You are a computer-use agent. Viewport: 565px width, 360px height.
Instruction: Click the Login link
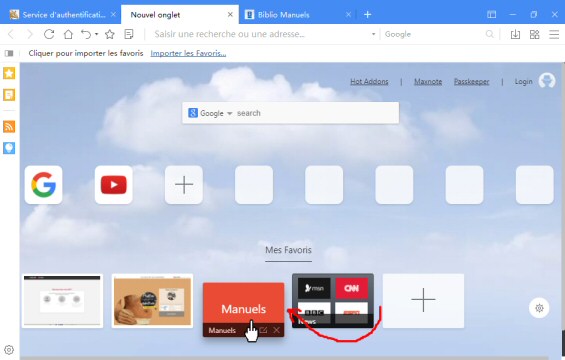[x=523, y=81]
